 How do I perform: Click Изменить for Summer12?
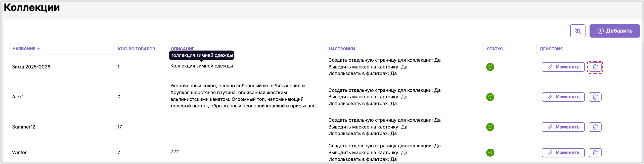tap(563, 127)
